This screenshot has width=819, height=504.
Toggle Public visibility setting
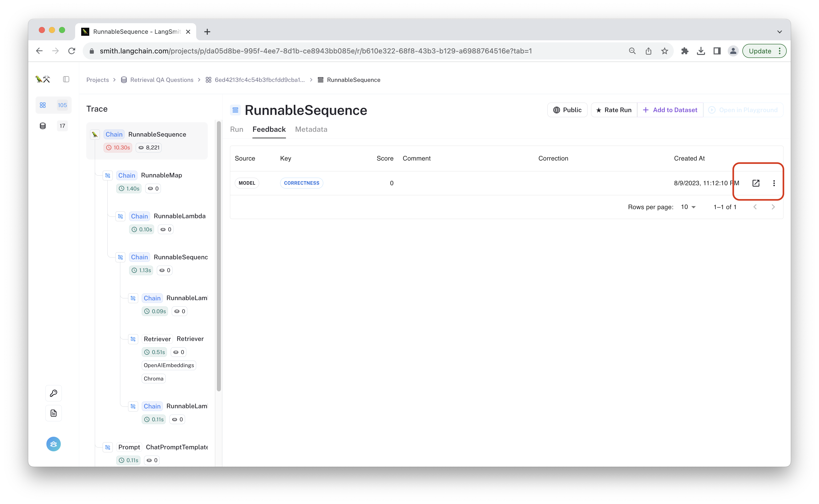coord(567,110)
